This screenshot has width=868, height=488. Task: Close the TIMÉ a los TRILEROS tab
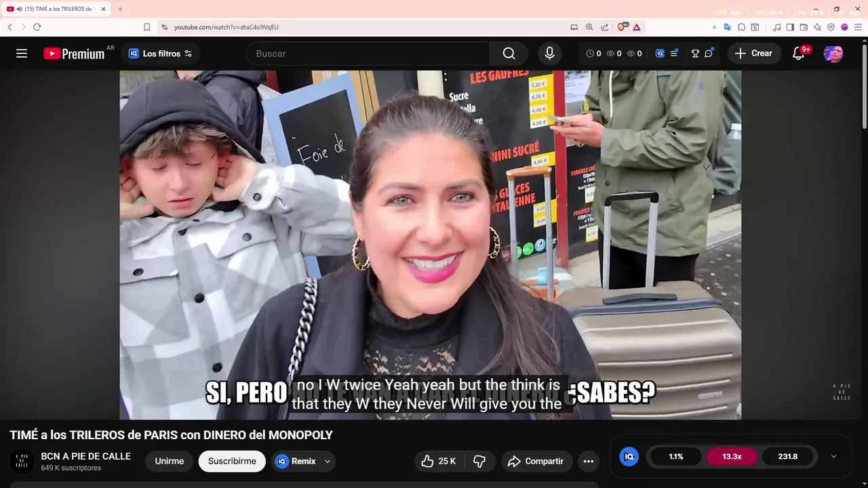pyautogui.click(x=103, y=9)
